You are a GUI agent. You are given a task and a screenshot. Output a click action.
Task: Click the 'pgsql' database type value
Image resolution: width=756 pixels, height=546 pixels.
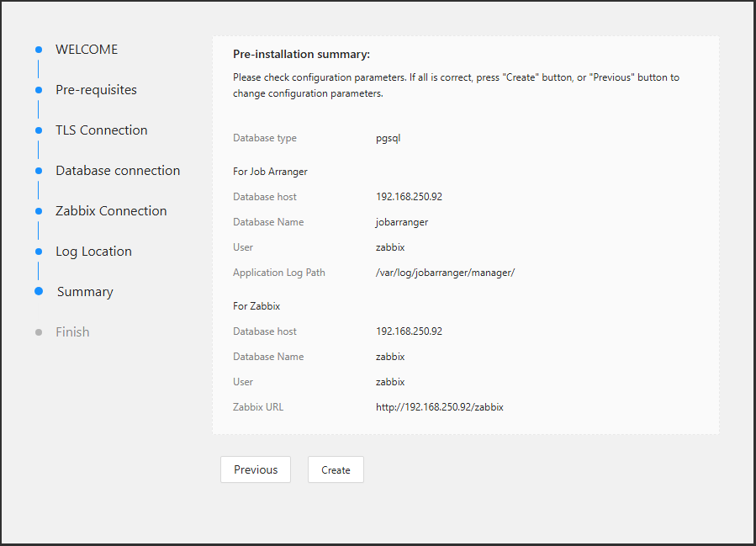click(x=389, y=139)
